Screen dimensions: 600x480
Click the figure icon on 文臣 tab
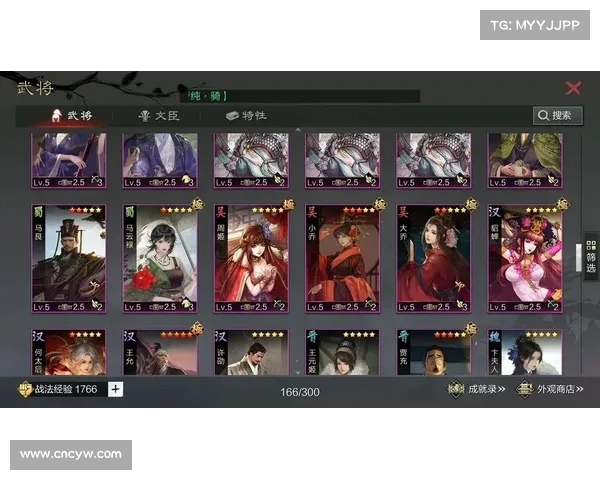[x=145, y=116]
